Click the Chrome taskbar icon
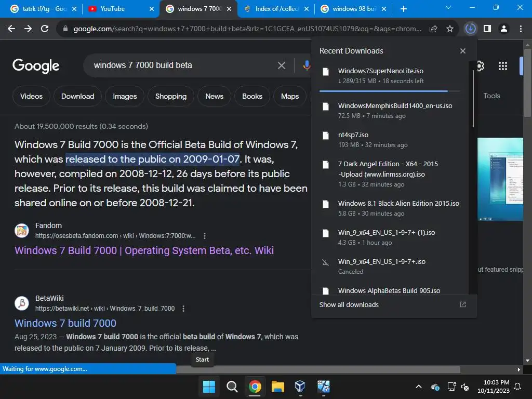The height and width of the screenshot is (399, 532). [255, 387]
